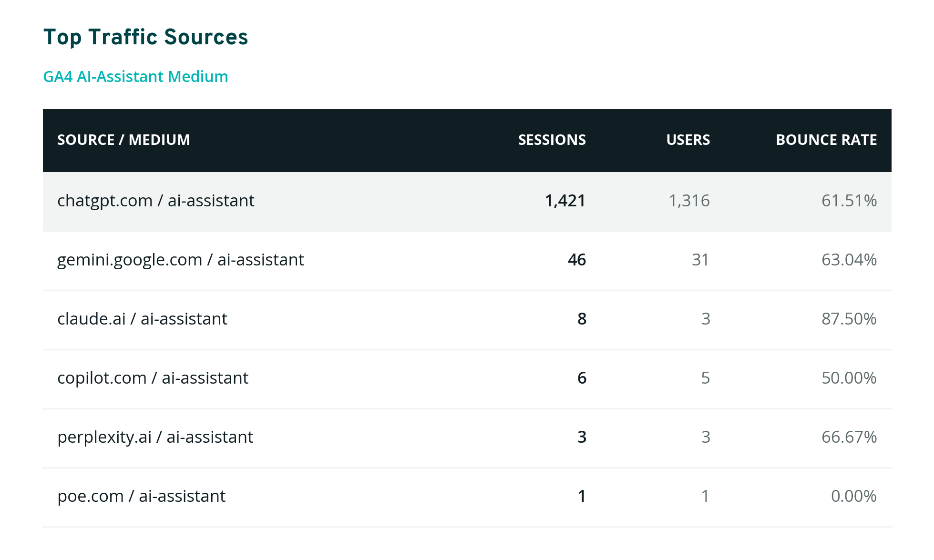
Task: Click the 6 sessions value for copilot.com
Action: (x=582, y=378)
